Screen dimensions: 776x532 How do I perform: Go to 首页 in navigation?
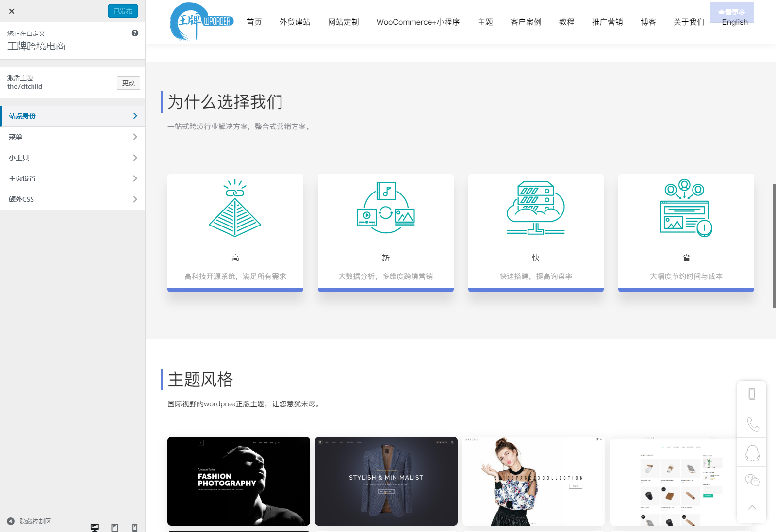coord(254,22)
